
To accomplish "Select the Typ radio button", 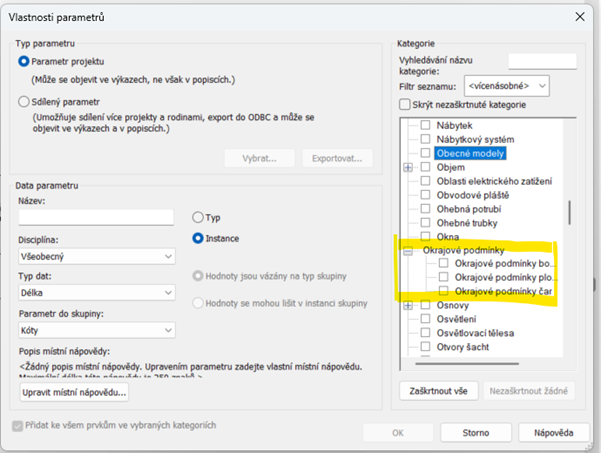I will click(x=198, y=217).
